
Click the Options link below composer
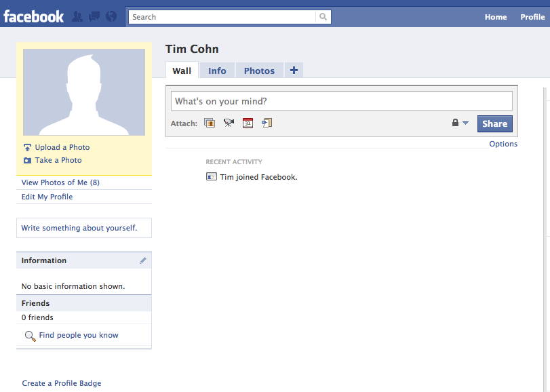tap(503, 144)
